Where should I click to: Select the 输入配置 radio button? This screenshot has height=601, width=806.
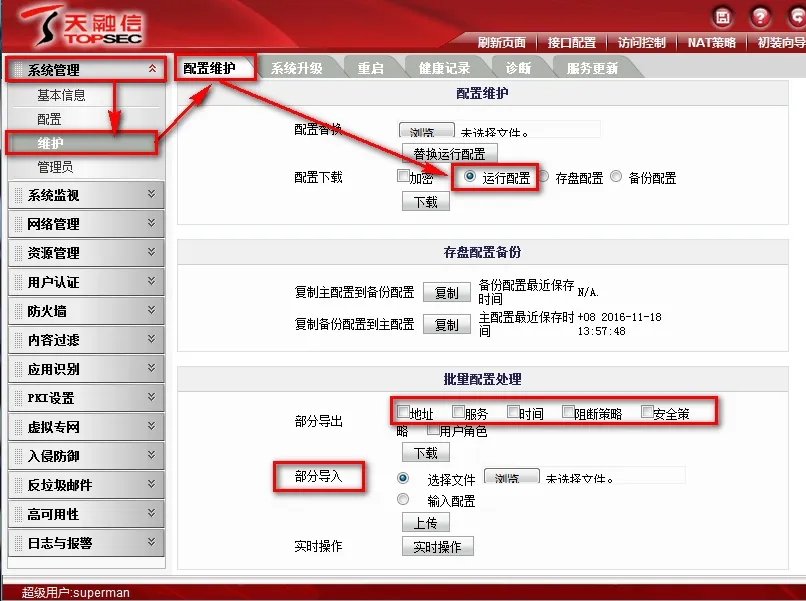pos(403,499)
